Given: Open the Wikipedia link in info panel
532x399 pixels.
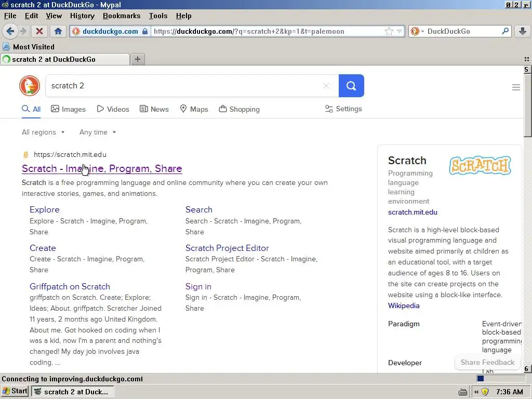Looking at the screenshot, I should (404, 305).
